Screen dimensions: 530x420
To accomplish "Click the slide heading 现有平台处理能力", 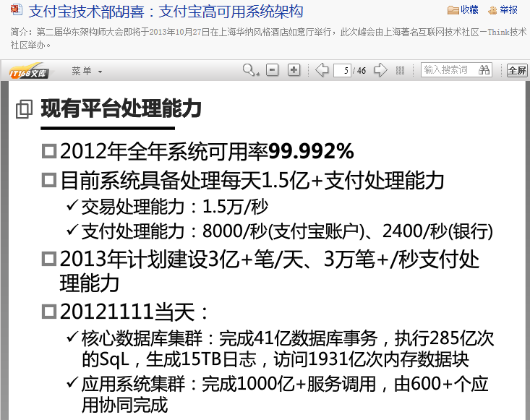I will 121,108.
